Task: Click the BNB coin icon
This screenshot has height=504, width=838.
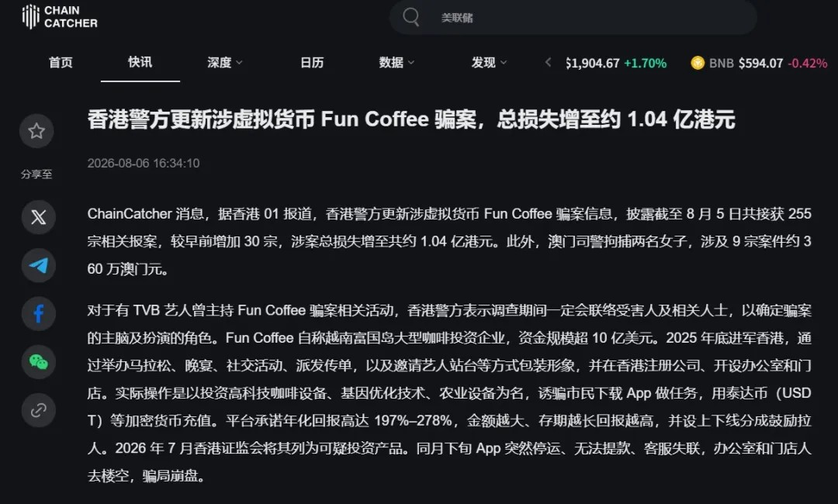Action: click(698, 63)
